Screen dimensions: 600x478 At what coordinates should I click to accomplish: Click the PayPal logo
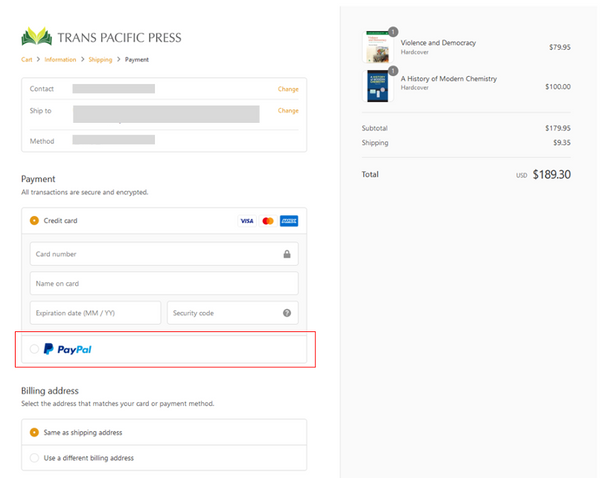[x=68, y=349]
